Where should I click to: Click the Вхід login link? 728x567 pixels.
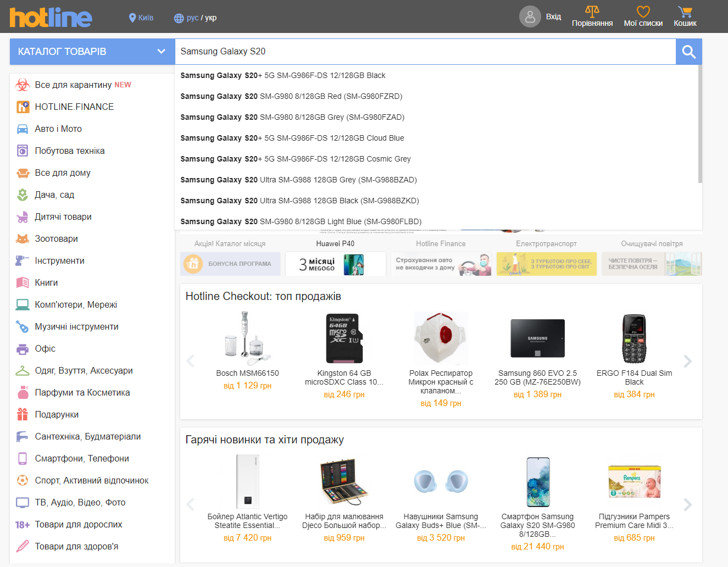coord(553,17)
